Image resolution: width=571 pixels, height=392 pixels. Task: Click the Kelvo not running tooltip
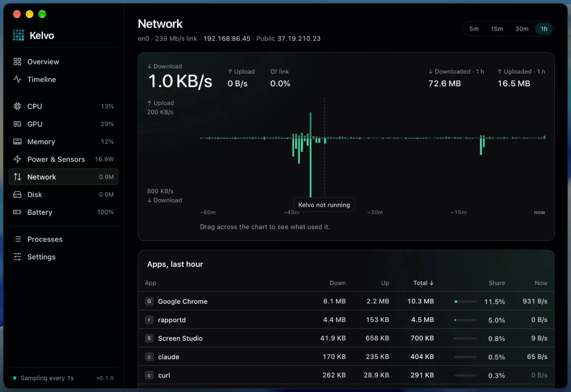(x=324, y=205)
